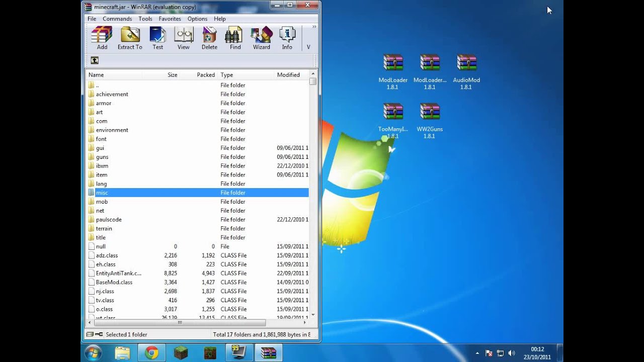Click the Add toolbar icon in WinRAR
Image resolution: width=644 pixels, height=362 pixels.
[102, 38]
